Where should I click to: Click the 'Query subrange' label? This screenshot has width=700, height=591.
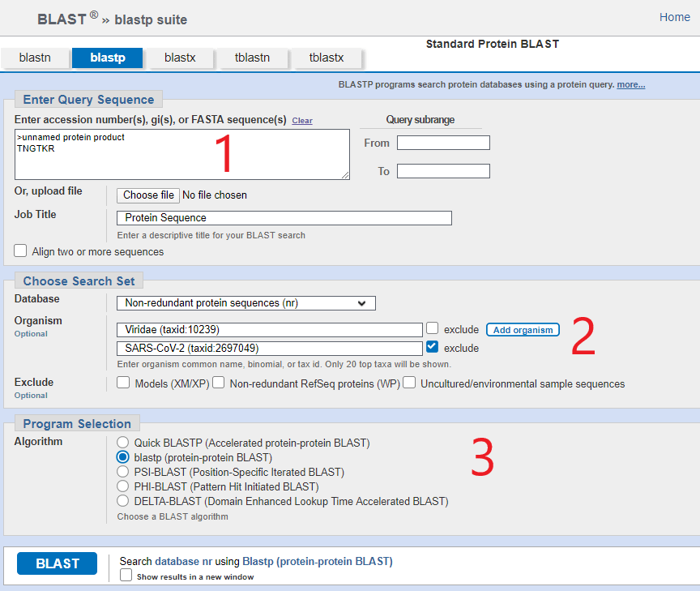(x=420, y=120)
